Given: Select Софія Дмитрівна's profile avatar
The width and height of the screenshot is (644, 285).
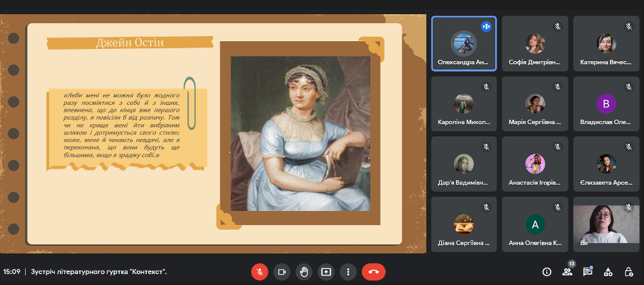Looking at the screenshot, I should [535, 44].
